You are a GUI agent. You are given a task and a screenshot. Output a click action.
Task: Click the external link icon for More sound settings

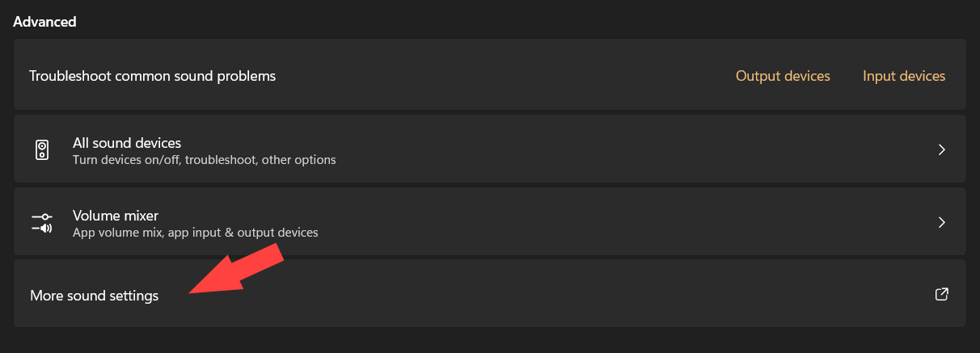pyautogui.click(x=941, y=295)
